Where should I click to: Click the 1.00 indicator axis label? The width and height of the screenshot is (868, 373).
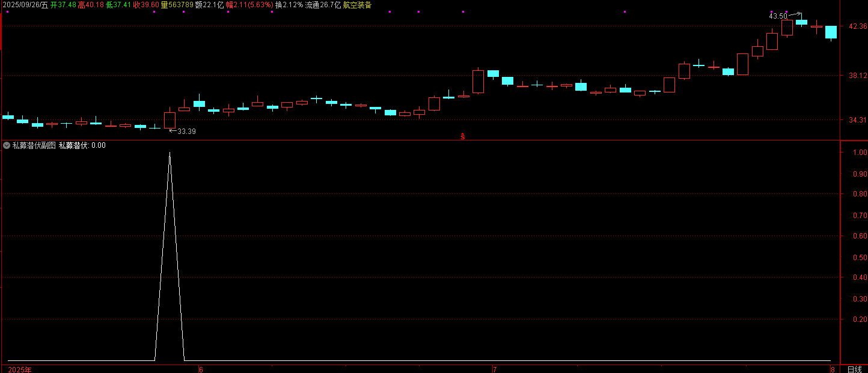860,153
